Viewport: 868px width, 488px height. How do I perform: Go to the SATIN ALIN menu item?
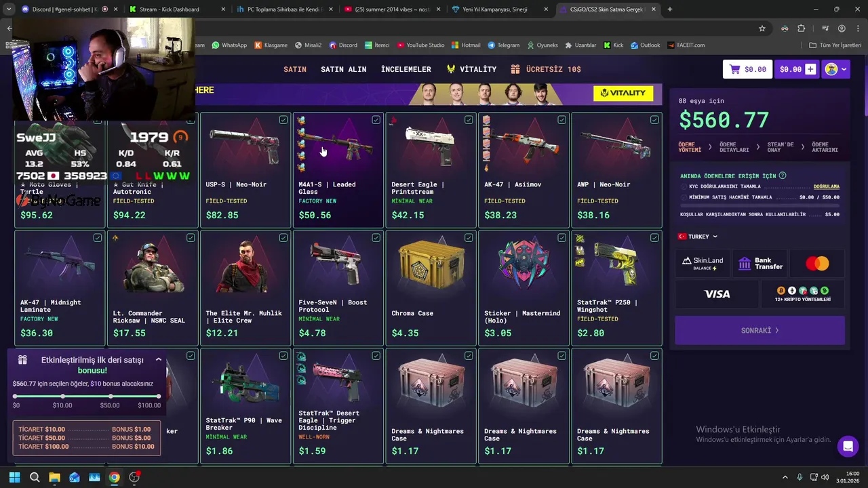tap(343, 69)
